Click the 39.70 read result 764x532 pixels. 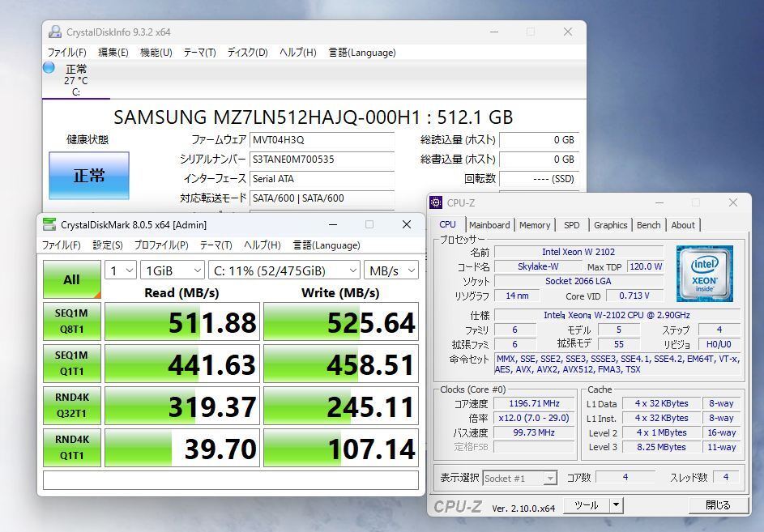[x=182, y=448]
